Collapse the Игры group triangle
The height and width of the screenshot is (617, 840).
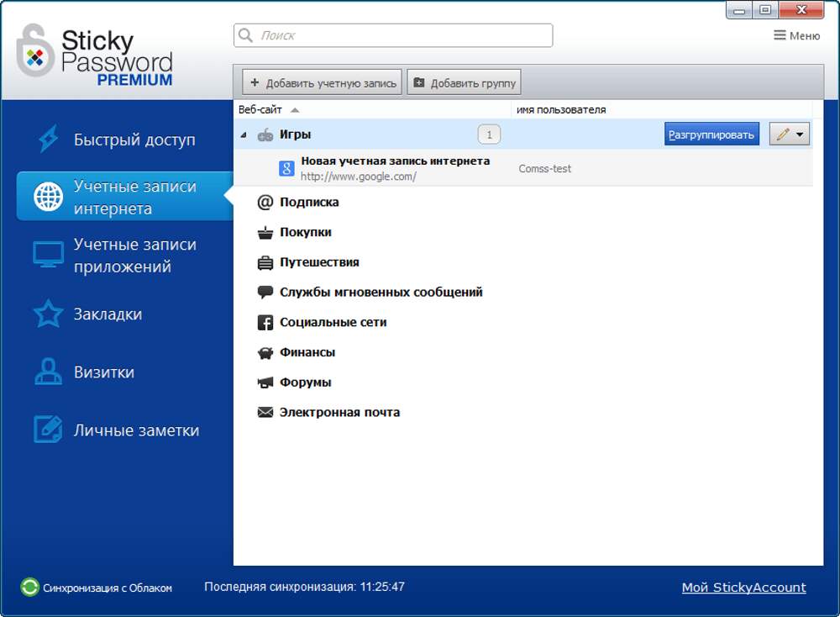point(244,134)
